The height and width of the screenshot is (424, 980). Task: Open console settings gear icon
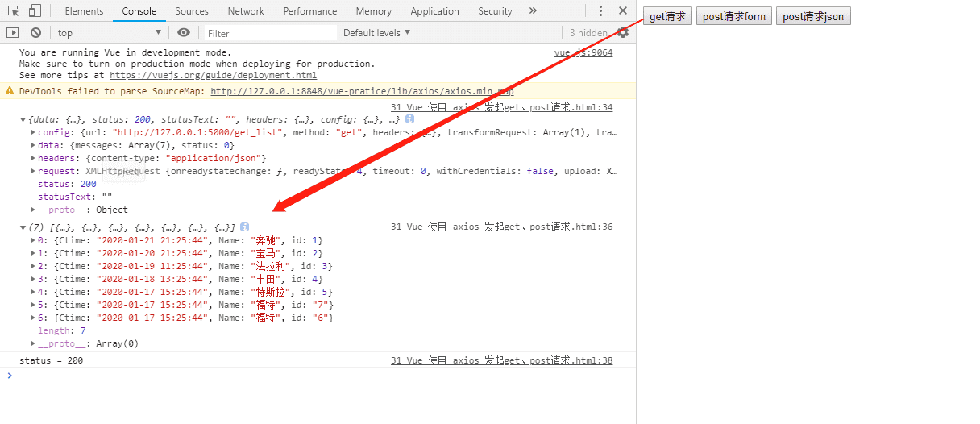click(622, 33)
